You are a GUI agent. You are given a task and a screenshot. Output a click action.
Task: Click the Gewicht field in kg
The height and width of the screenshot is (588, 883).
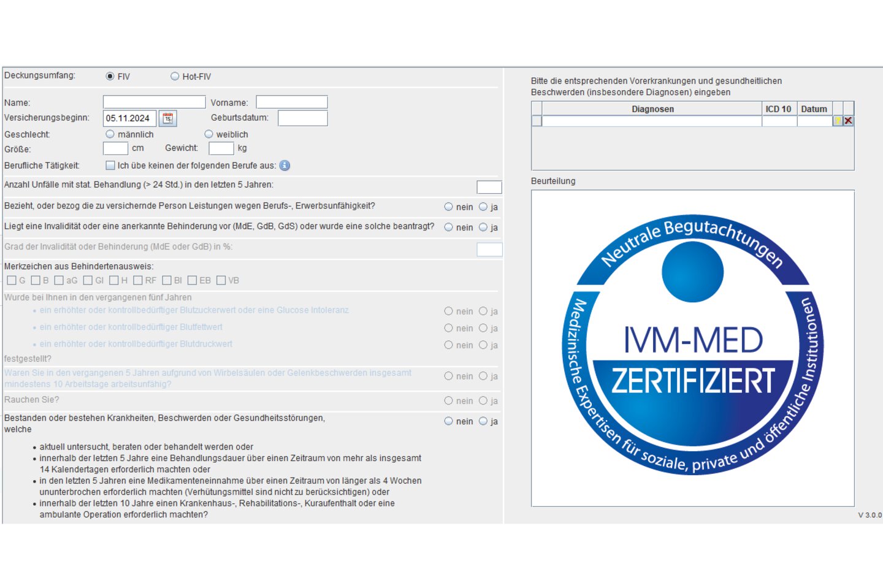coord(221,148)
